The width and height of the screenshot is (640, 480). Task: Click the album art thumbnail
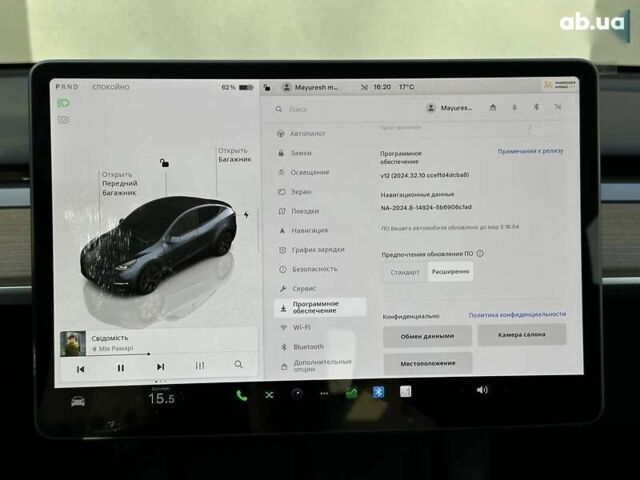pos(73,344)
